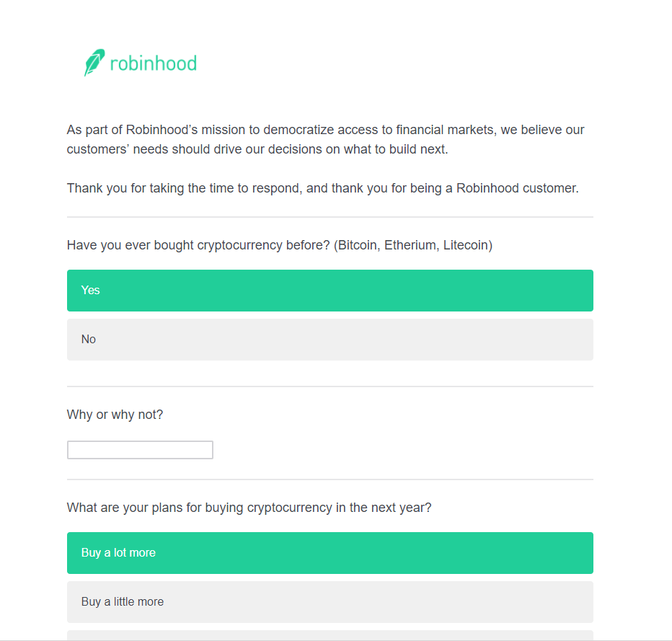Click the Why or why not? label
672x641 pixels.
(x=115, y=415)
